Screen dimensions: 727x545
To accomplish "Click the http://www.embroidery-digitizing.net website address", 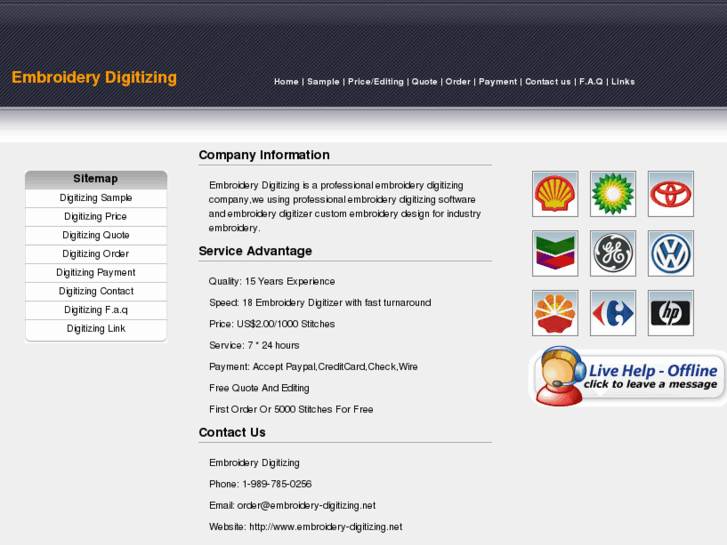I will [x=326, y=527].
